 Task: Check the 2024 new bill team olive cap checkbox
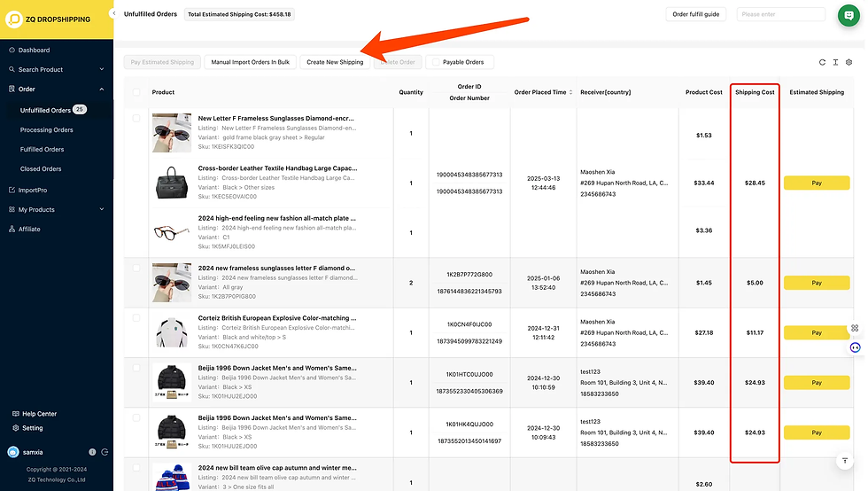(x=136, y=467)
